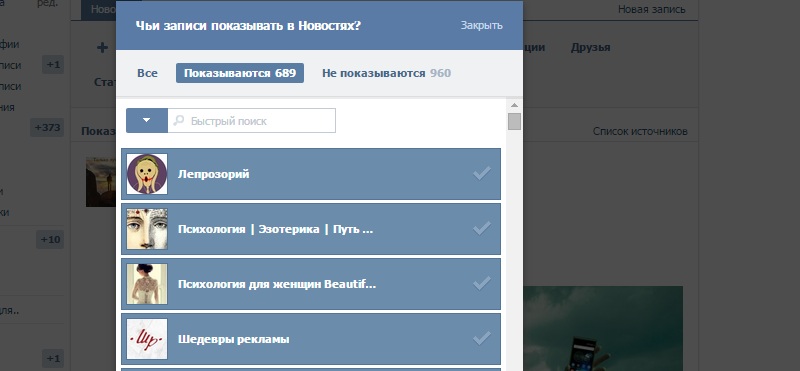Click Психология для женщин Beautif name
The width and height of the screenshot is (800, 371).
pos(277,285)
